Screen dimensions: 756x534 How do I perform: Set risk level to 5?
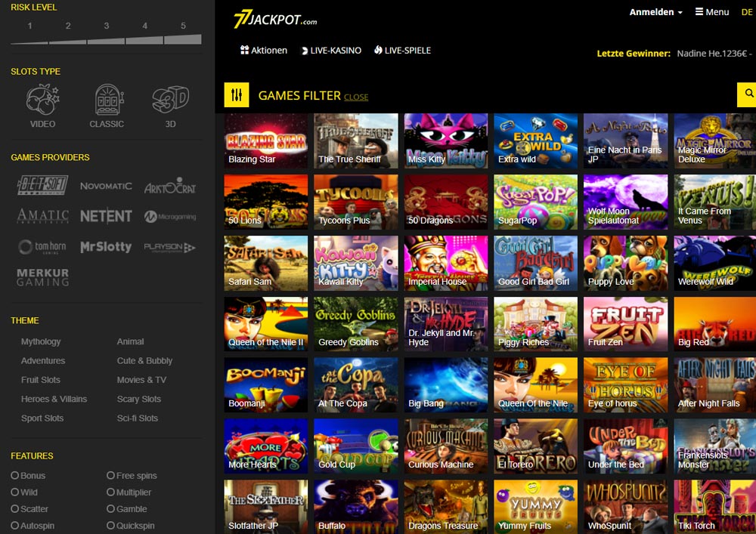point(183,34)
